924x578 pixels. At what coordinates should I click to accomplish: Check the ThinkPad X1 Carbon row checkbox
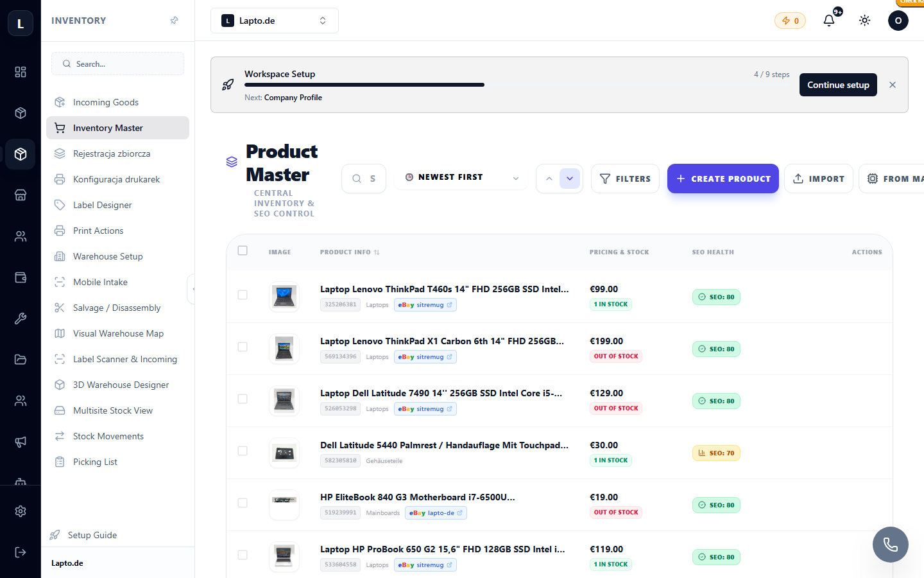[243, 347]
